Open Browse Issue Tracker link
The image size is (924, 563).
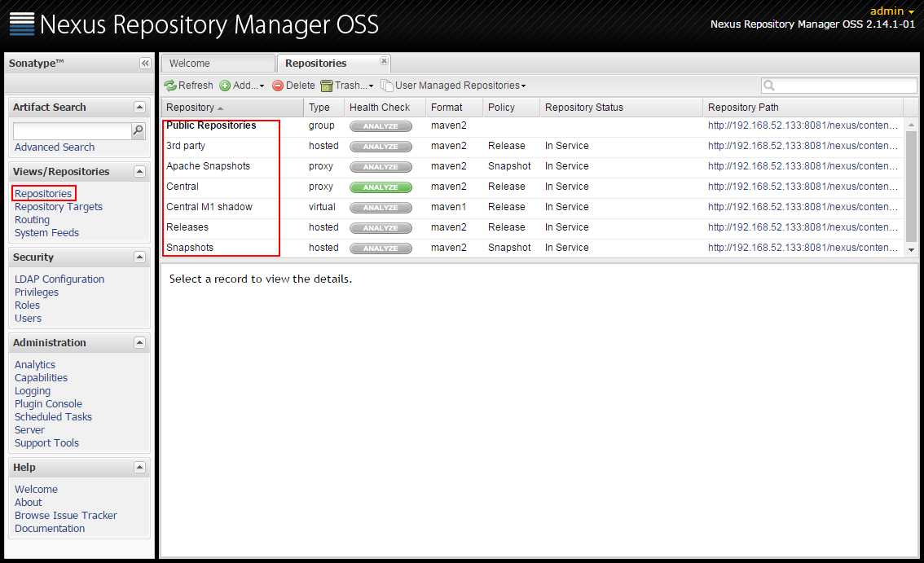(65, 515)
